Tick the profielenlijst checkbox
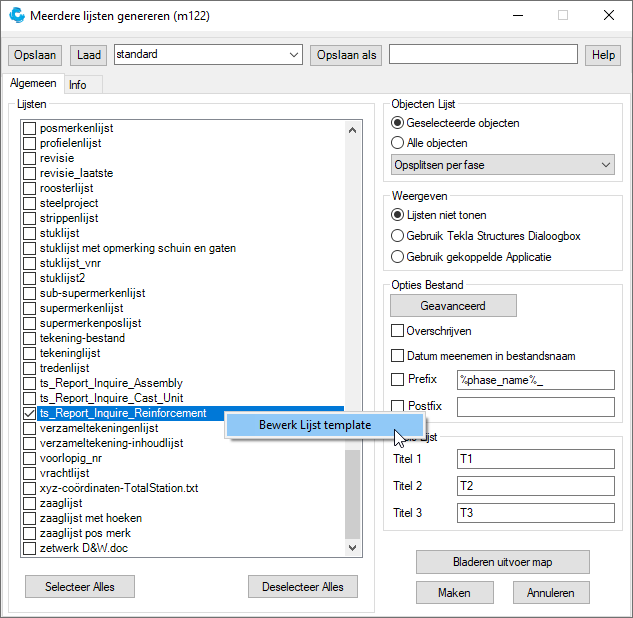The width and height of the screenshot is (633, 618). point(29,143)
